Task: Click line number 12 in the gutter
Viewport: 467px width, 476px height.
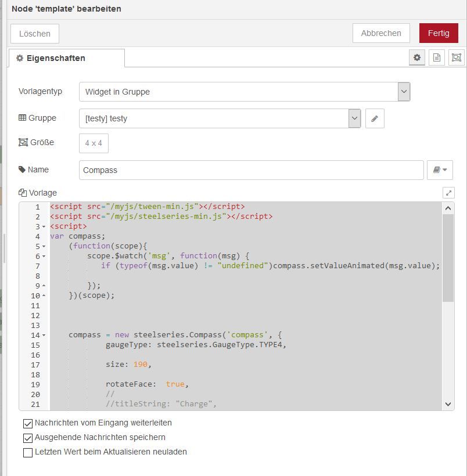Action: coord(35,316)
